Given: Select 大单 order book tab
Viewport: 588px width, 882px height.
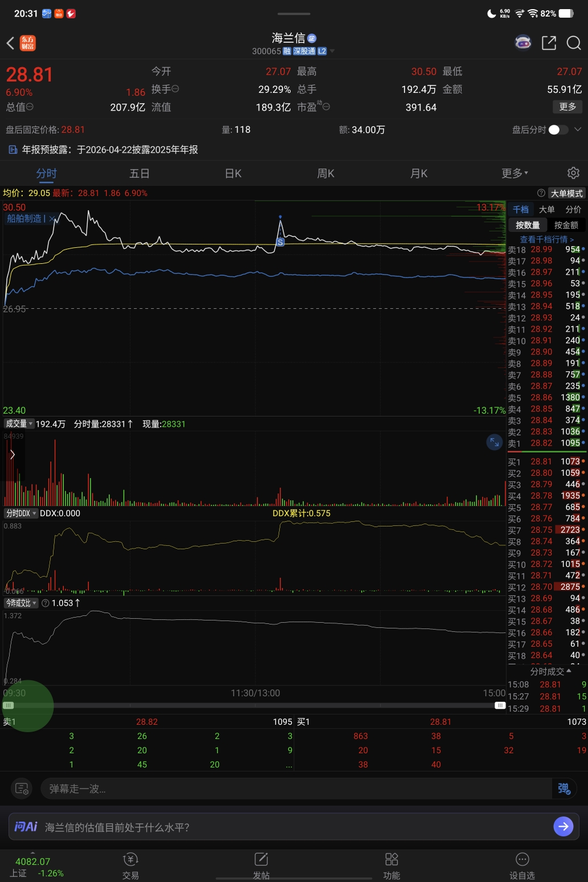Looking at the screenshot, I should pyautogui.click(x=547, y=210).
